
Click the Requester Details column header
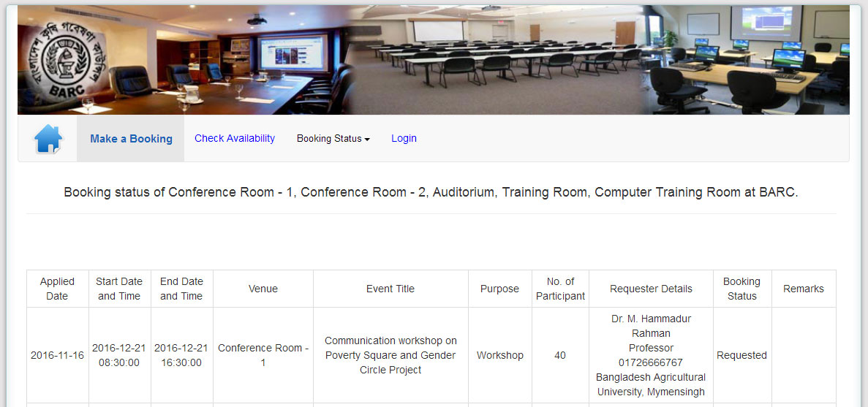point(651,289)
